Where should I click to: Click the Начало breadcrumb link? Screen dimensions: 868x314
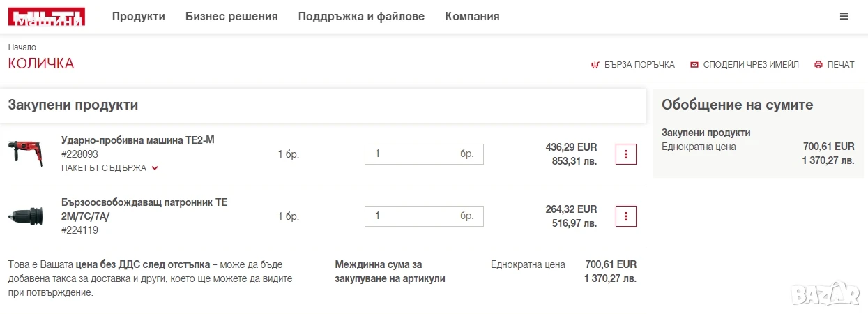coord(22,47)
